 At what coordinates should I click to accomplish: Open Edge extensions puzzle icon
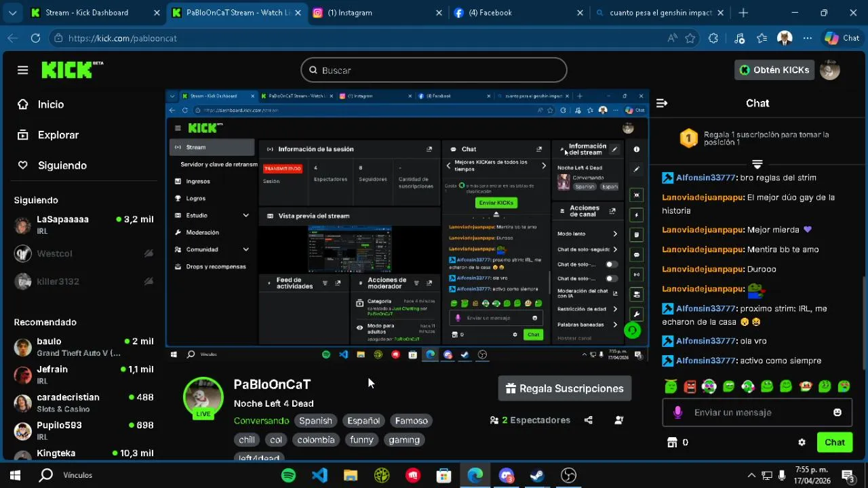click(x=713, y=38)
